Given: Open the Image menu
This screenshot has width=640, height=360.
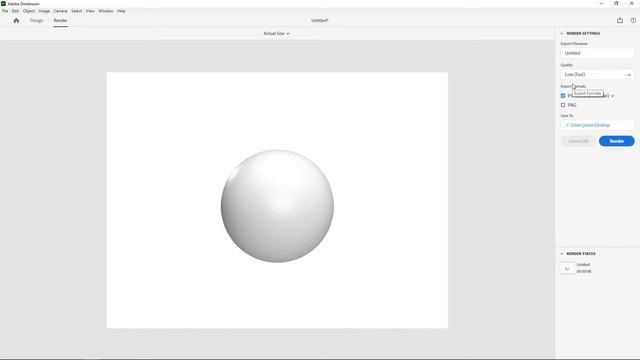Looking at the screenshot, I should (44, 11).
